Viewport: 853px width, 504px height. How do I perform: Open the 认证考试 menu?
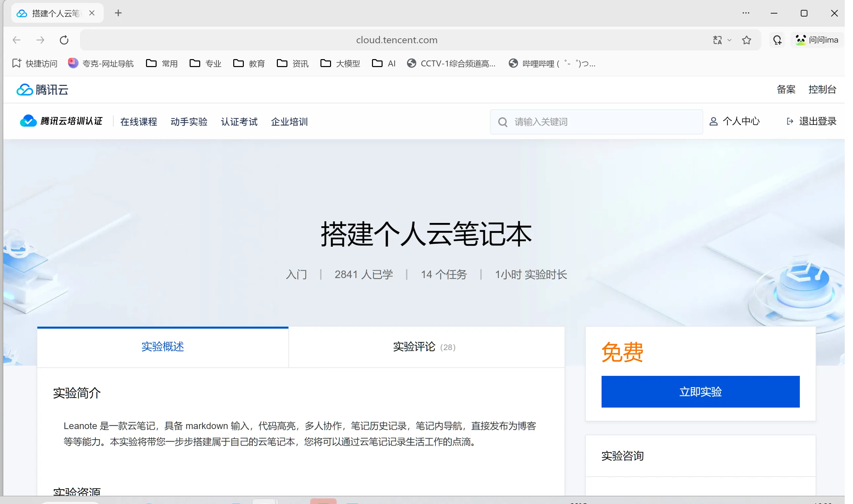click(x=239, y=122)
